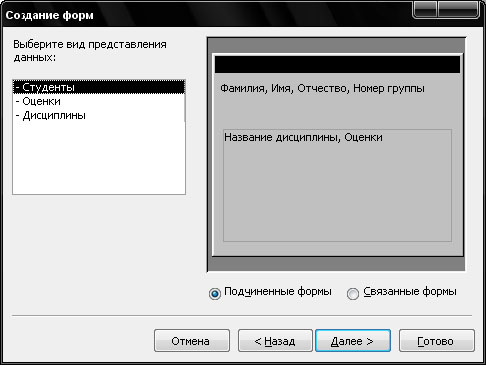
Task: Click the subform preview box Название дисциплины, Оценки
Action: coord(337,185)
